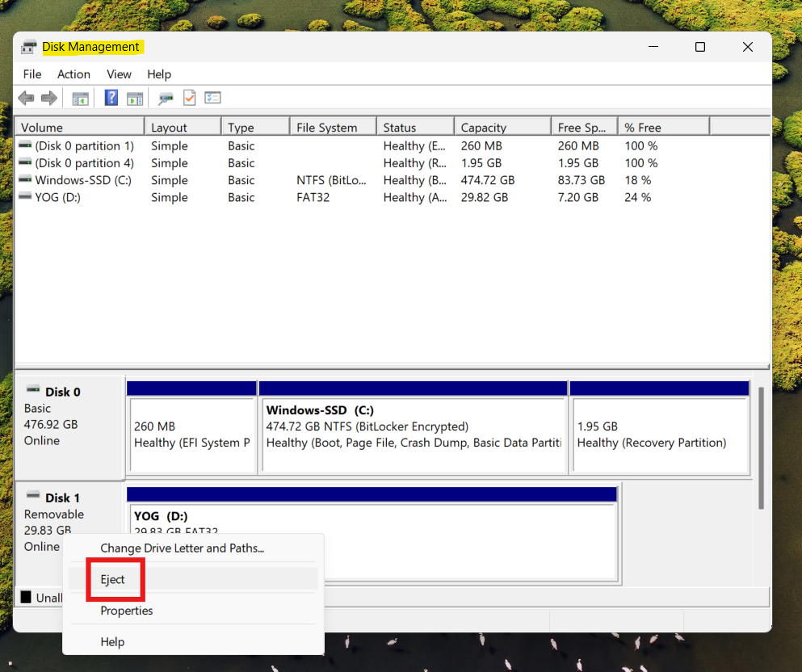Viewport: 802px width, 672px height.
Task: Click the Forward navigation arrow icon
Action: coord(48,98)
